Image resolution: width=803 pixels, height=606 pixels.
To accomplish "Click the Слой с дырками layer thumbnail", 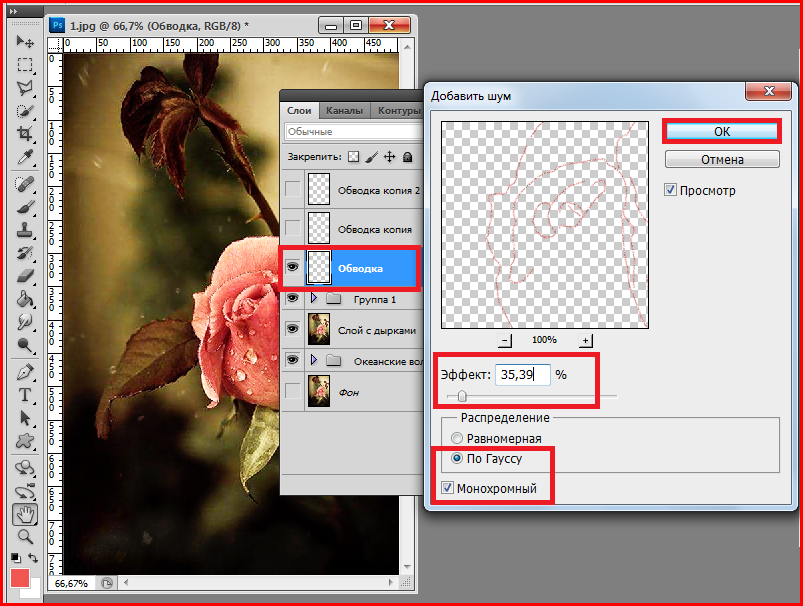I will pos(319,329).
